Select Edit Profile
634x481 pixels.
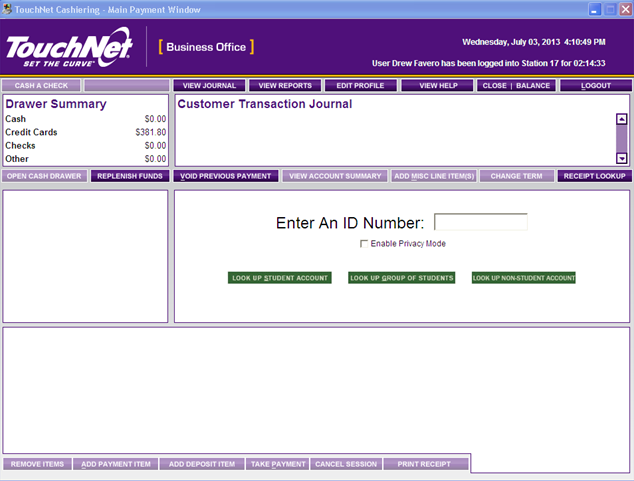click(x=360, y=86)
